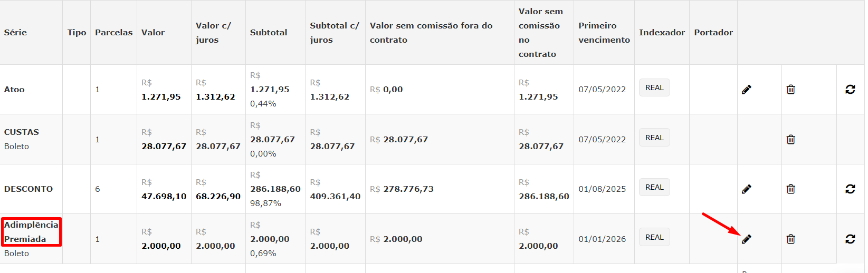The height and width of the screenshot is (273, 868).
Task: Click the Parcelas column header
Action: pyautogui.click(x=114, y=33)
